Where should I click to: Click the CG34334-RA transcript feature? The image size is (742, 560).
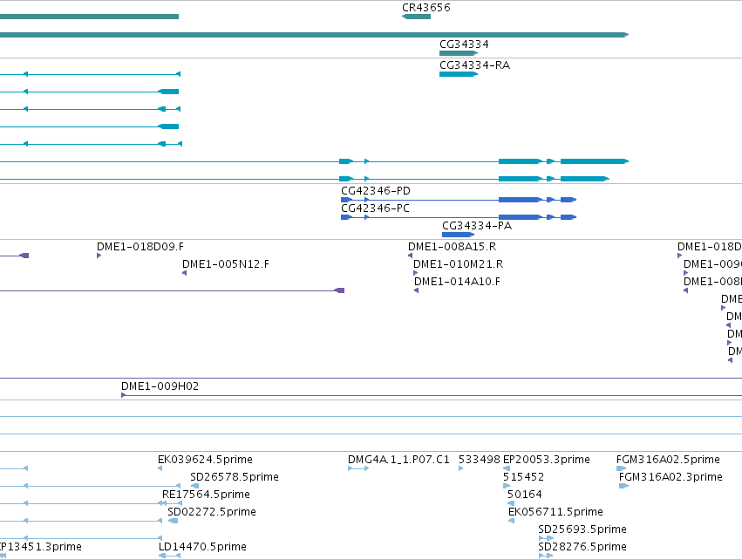[459, 74]
